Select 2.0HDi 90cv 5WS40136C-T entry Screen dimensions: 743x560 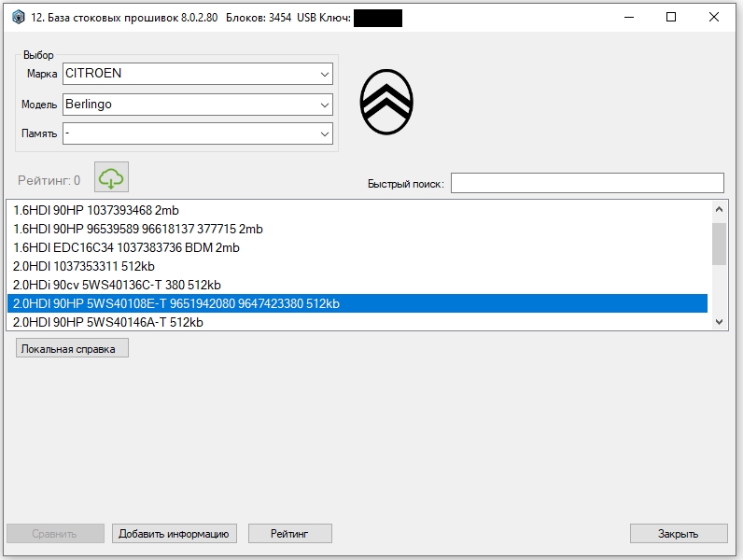[x=357, y=285]
